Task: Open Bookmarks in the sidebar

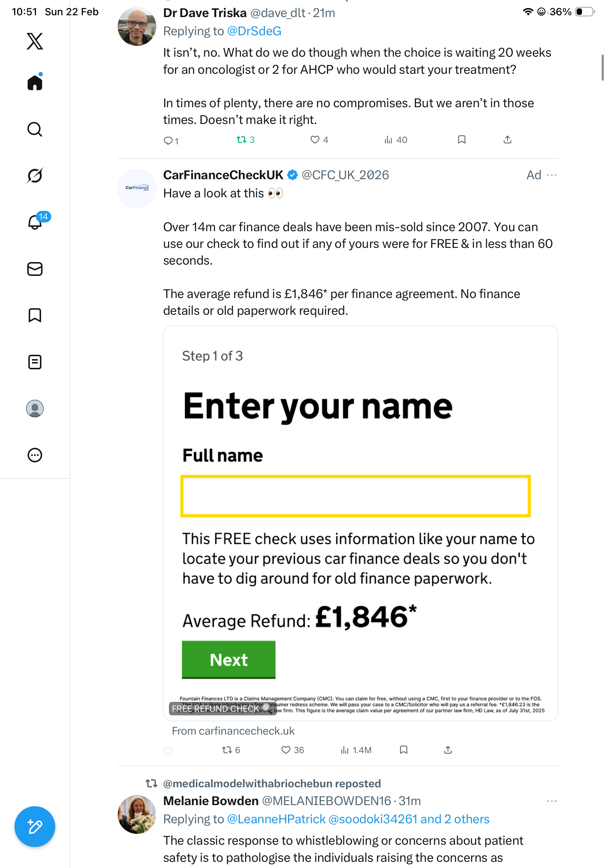Action: tap(35, 315)
